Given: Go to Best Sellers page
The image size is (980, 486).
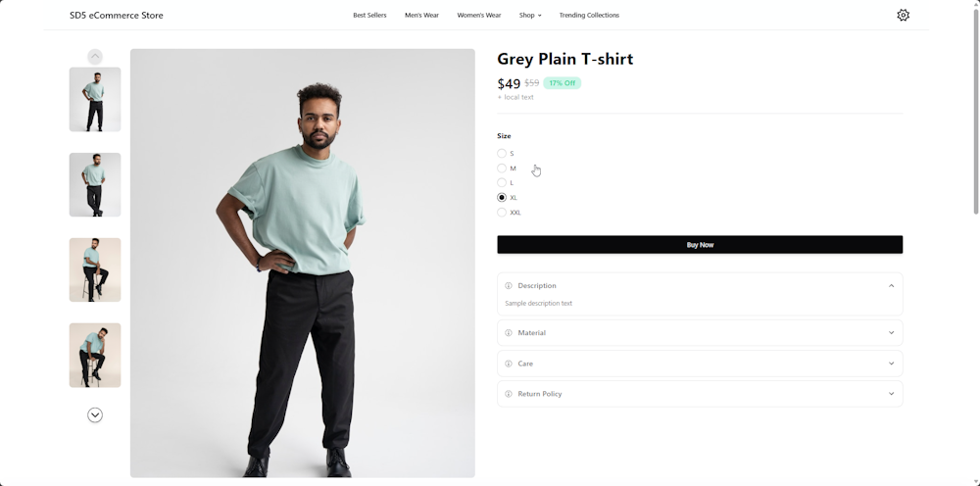Looking at the screenshot, I should (x=369, y=16).
